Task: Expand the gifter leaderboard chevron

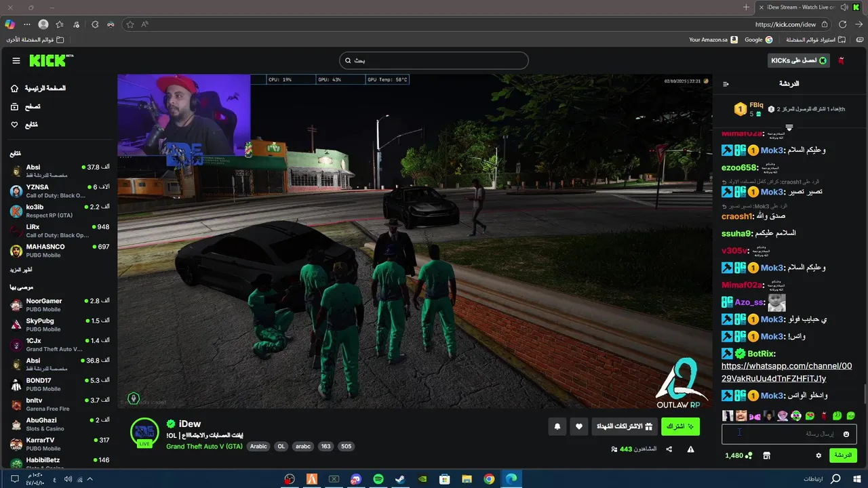Action: pyautogui.click(x=789, y=127)
